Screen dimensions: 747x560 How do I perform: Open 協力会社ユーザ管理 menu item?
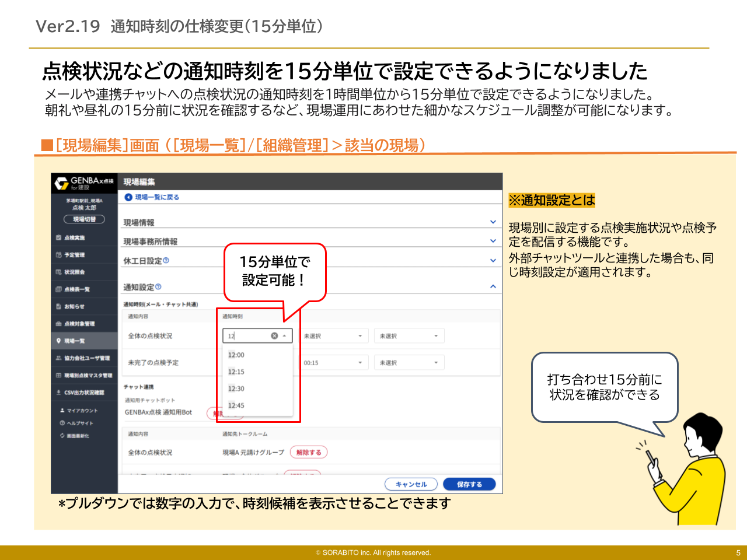(86, 358)
